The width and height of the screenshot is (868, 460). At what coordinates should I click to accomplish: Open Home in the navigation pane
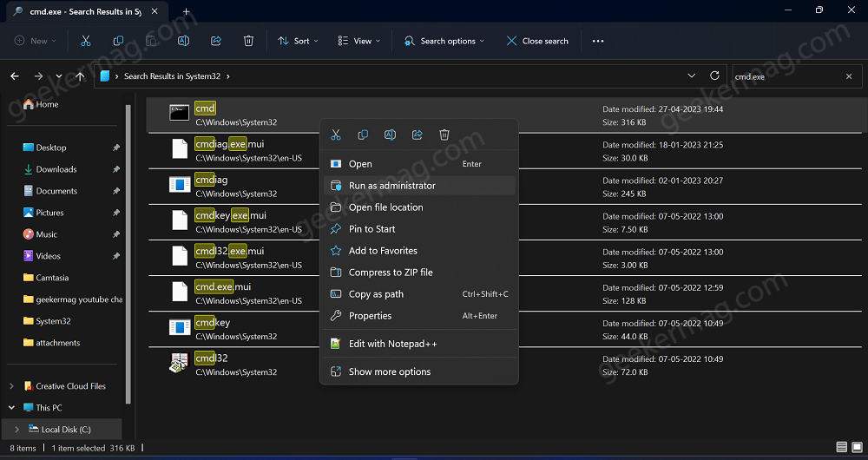click(41, 104)
